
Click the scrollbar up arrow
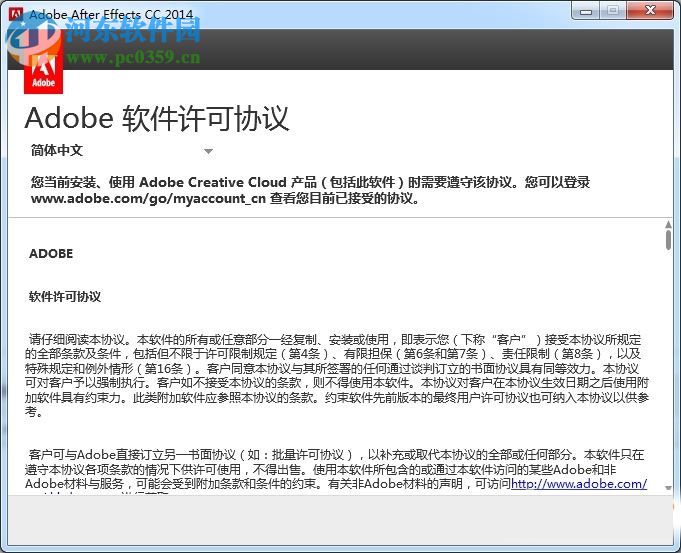[668, 225]
